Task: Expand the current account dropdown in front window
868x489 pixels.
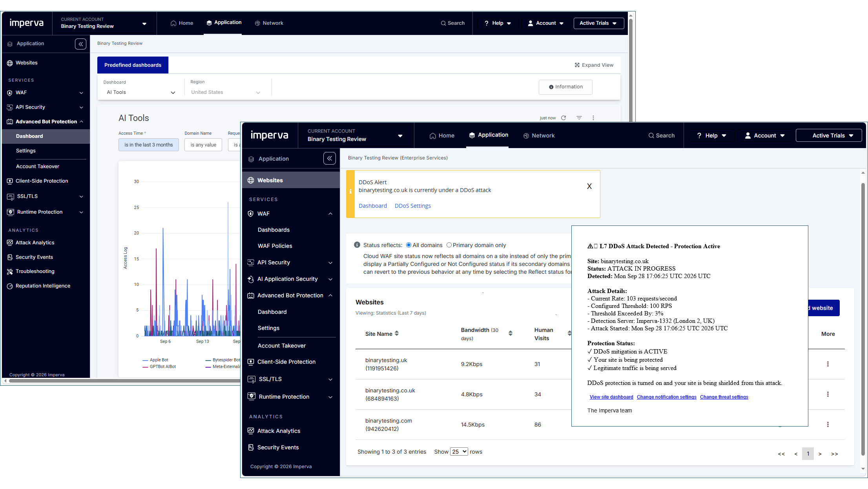Action: tap(400, 136)
